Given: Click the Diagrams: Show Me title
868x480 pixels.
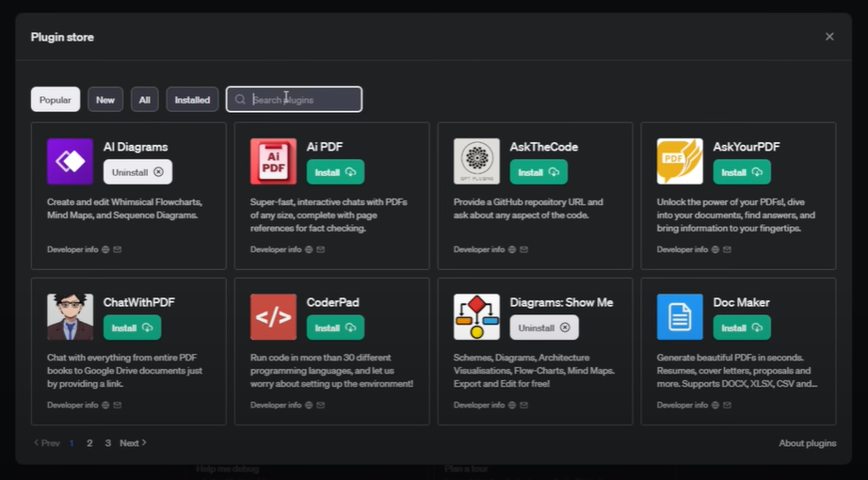Looking at the screenshot, I should [561, 302].
